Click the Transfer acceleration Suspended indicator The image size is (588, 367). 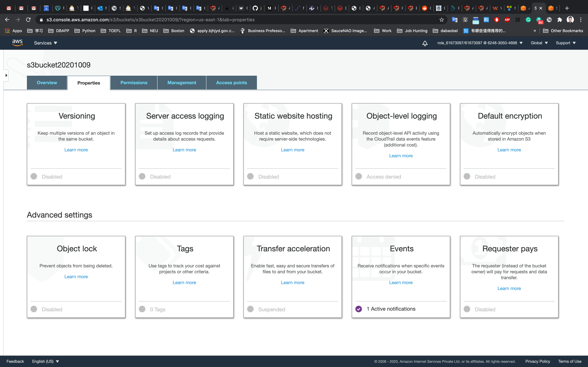point(251,309)
